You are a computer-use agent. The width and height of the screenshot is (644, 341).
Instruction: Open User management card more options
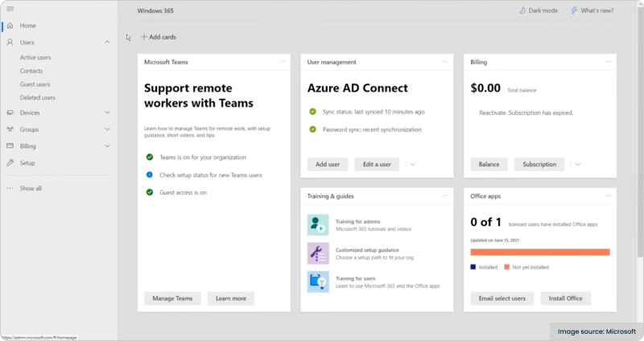445,62
